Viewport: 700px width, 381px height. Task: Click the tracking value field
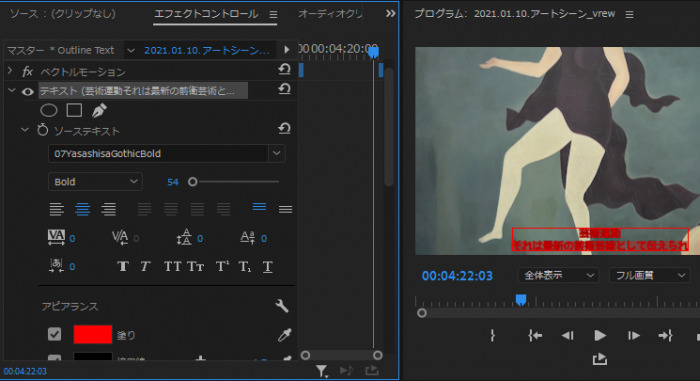click(72, 239)
